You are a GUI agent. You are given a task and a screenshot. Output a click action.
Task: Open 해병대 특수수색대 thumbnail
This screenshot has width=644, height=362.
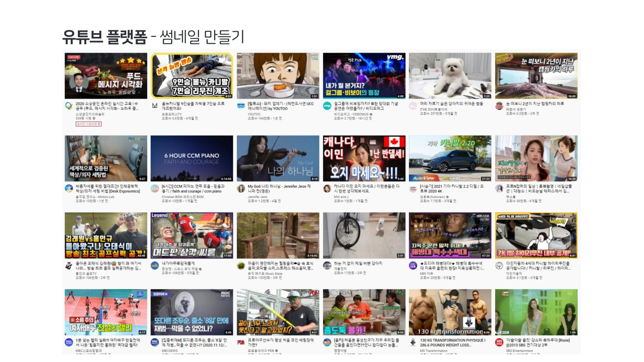tap(450, 235)
